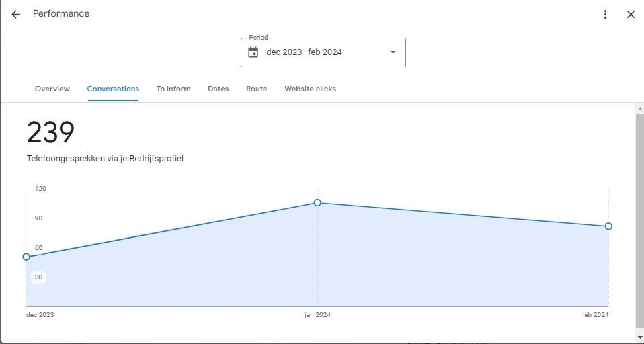Click the feb 2024 data point on the chart
This screenshot has height=344, width=644.
click(x=608, y=226)
